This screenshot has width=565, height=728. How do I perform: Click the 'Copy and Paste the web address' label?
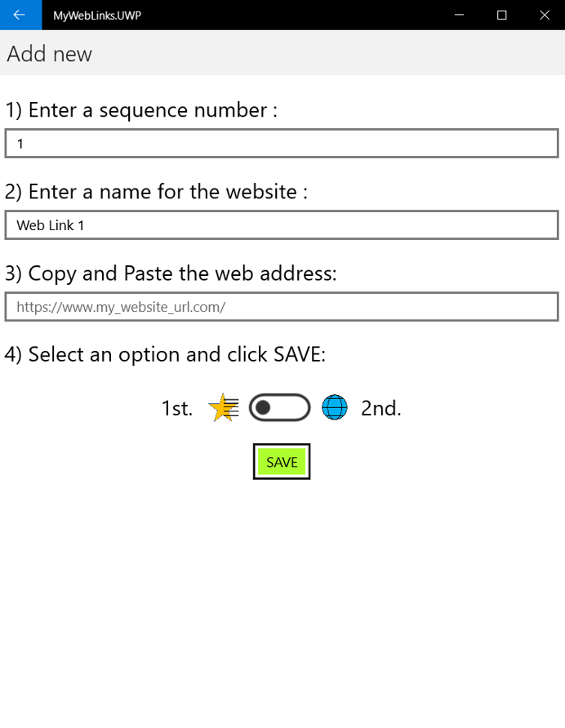coord(171,273)
